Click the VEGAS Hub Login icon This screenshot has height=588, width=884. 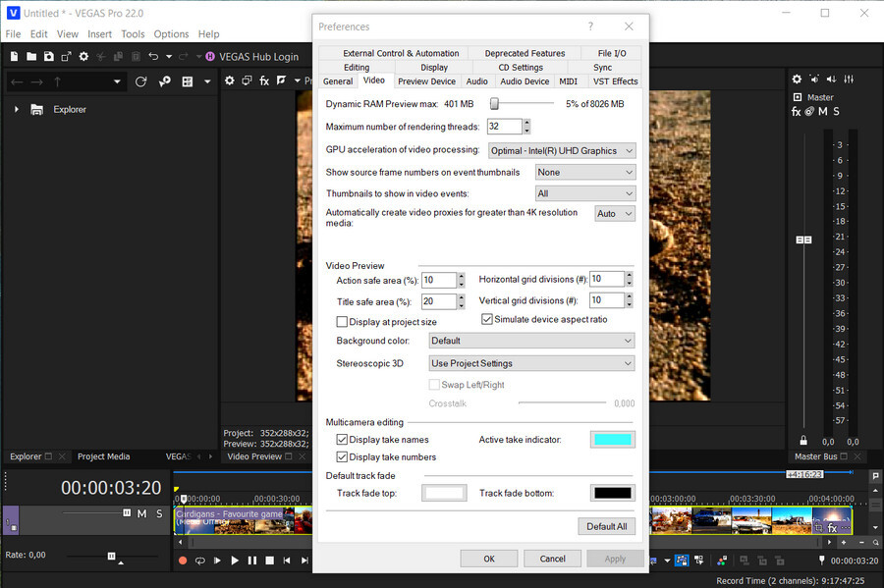click(210, 56)
